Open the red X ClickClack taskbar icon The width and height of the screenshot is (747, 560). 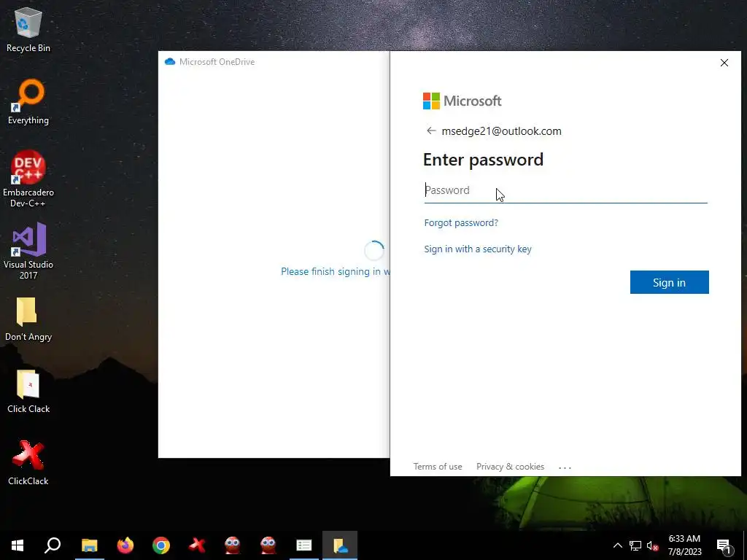click(x=197, y=545)
